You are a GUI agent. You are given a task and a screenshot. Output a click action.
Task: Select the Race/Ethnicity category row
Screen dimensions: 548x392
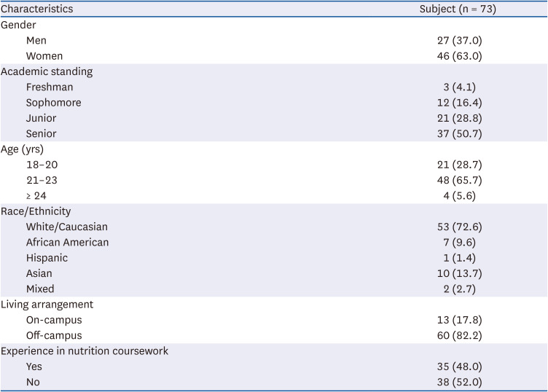[x=36, y=211]
